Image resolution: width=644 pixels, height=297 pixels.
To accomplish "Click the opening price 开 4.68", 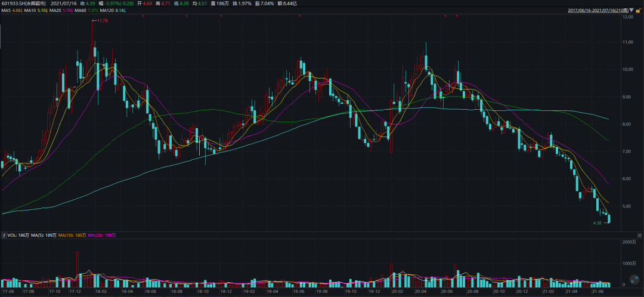I will 145,4.
